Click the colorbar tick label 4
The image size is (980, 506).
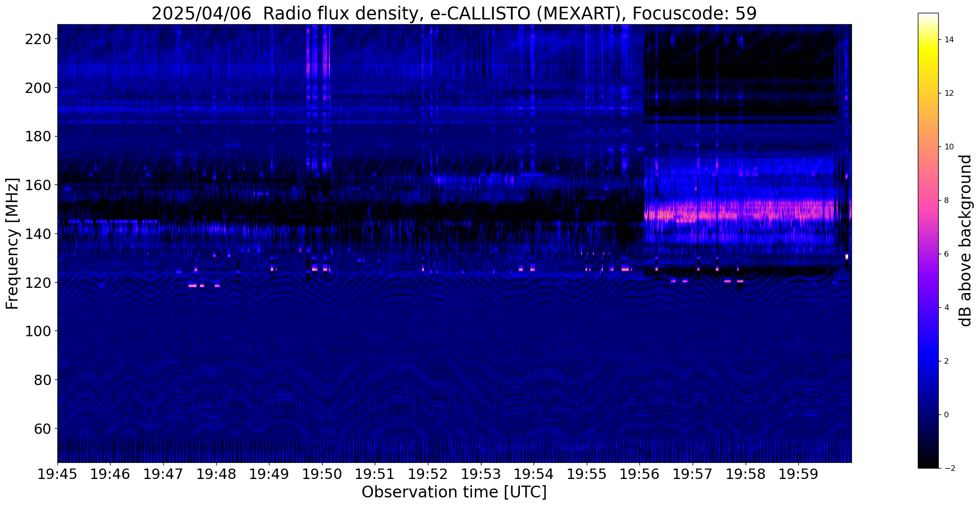(x=947, y=308)
